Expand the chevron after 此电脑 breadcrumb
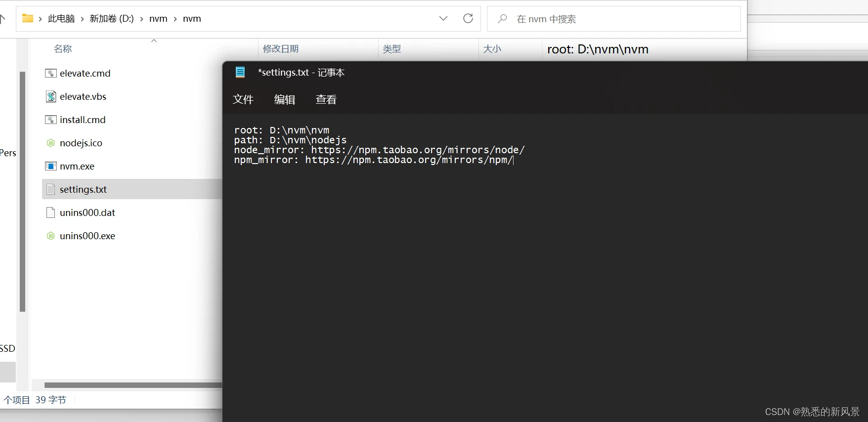Viewport: 868px width, 422px height. coord(82,19)
